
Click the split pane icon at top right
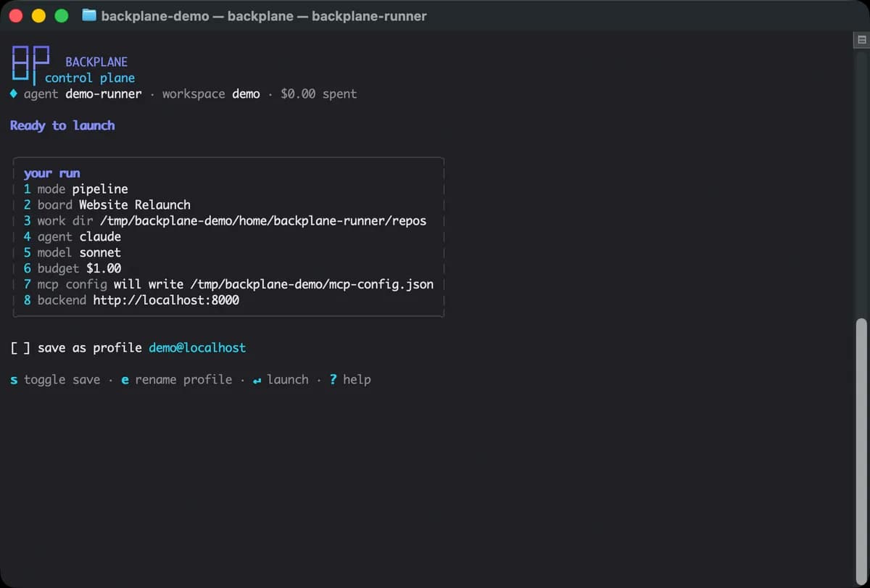[x=862, y=41]
